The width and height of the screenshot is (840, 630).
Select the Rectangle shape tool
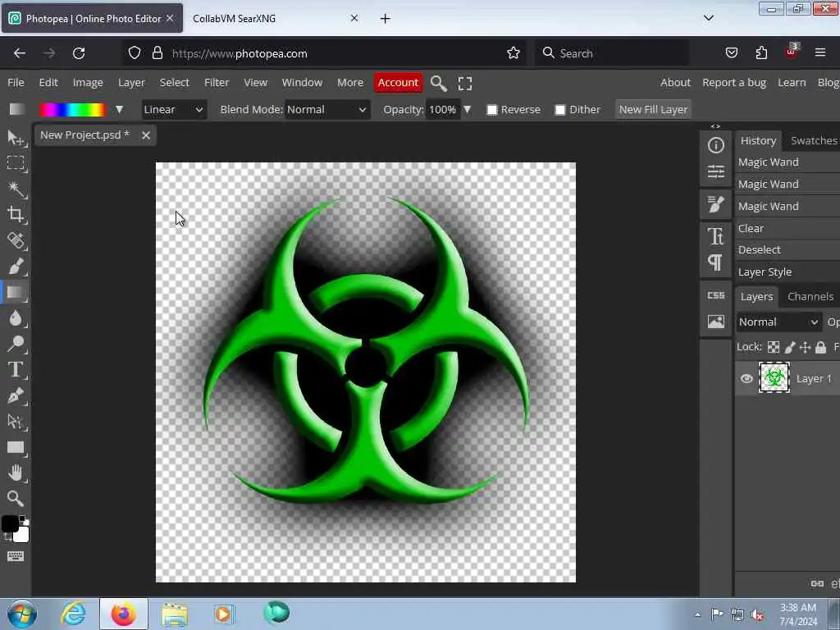pos(16,447)
